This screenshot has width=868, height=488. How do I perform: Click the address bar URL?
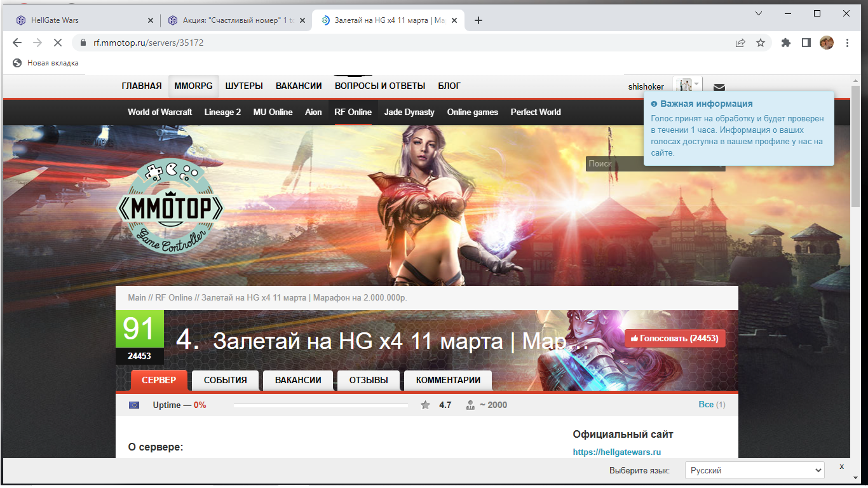tap(148, 43)
